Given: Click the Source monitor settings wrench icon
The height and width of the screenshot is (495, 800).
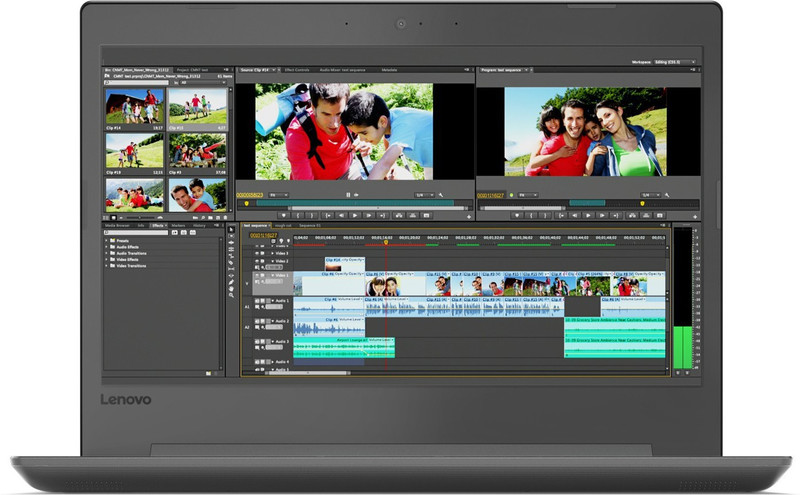Looking at the screenshot, I should (x=441, y=195).
